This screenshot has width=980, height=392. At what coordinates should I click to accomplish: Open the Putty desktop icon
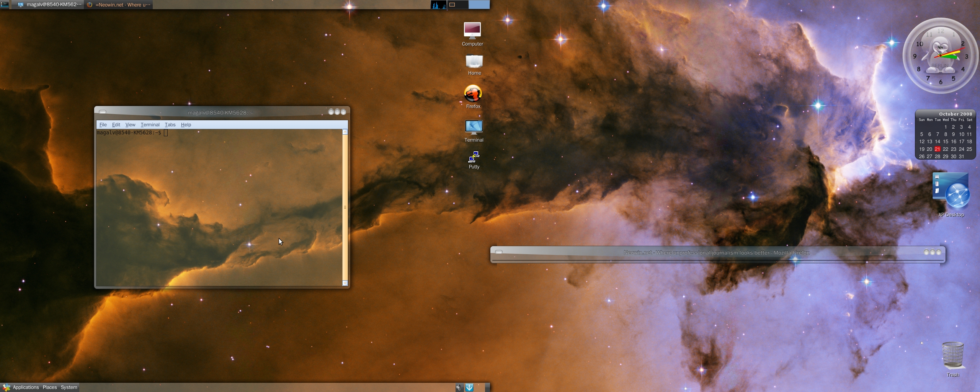coord(474,160)
